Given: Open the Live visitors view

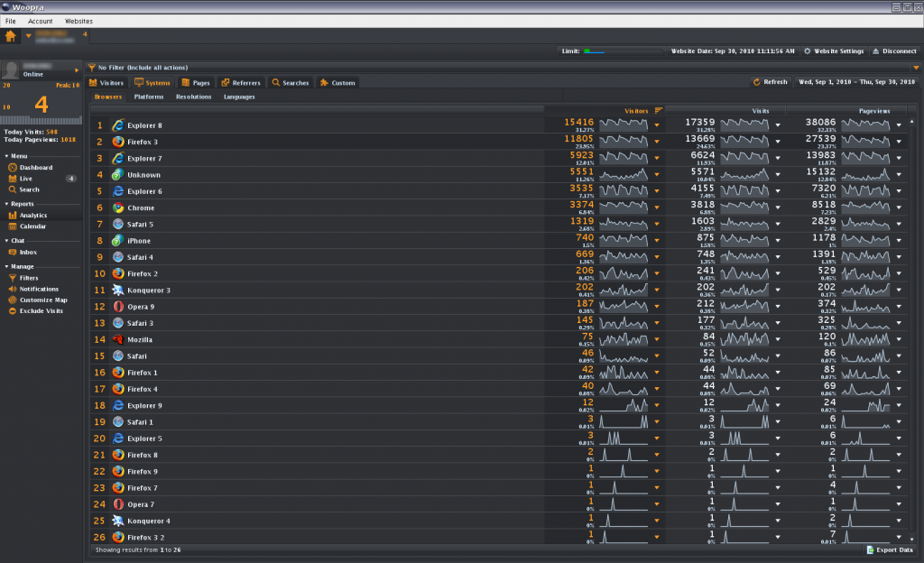Looking at the screenshot, I should click(22, 179).
